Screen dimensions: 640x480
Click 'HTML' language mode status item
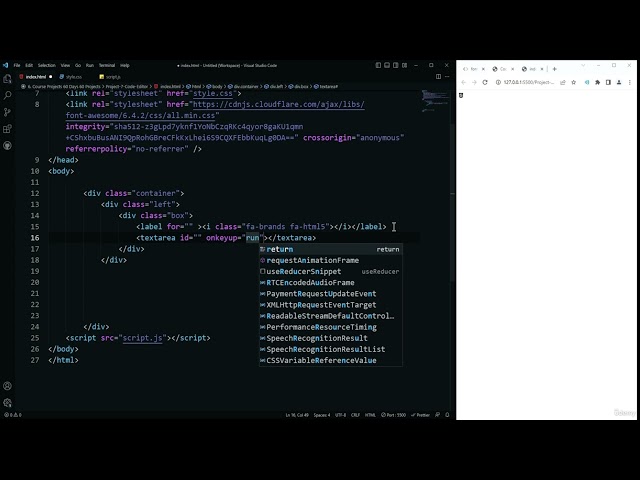coord(370,415)
